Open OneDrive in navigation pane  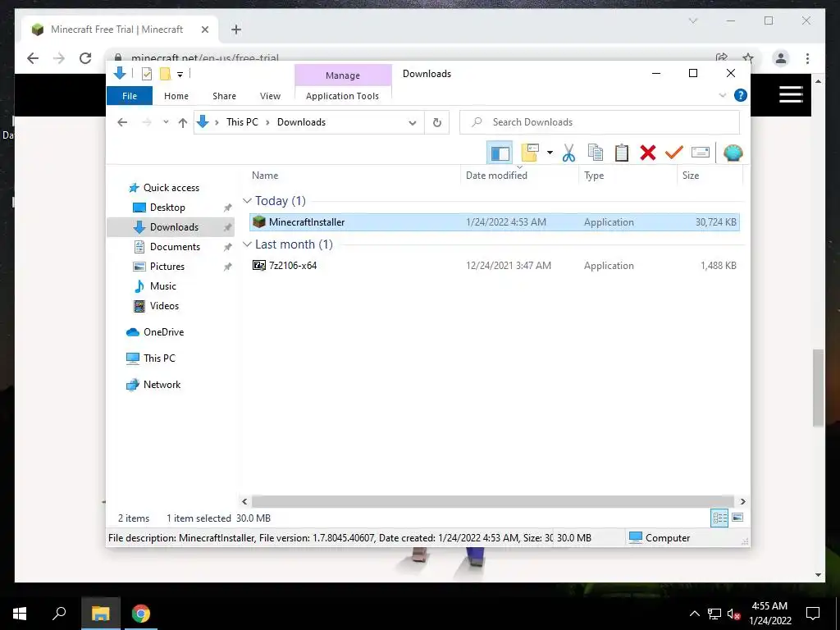[x=163, y=332]
